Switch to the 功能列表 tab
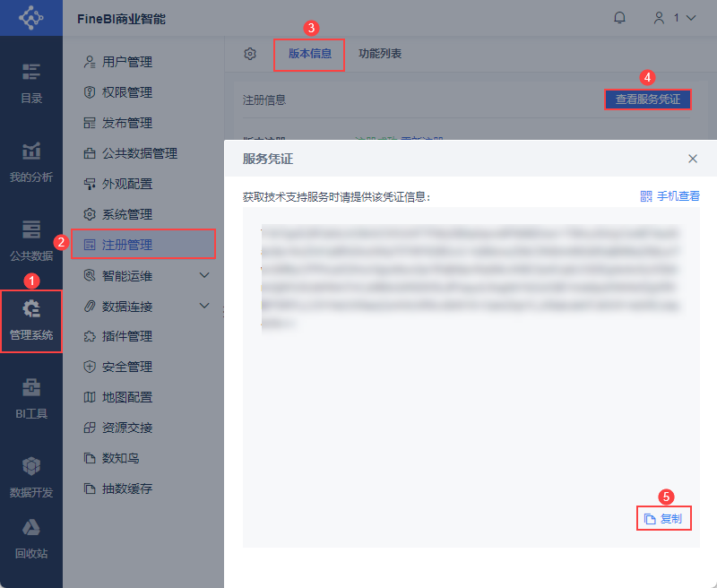Screen dimensions: 717x588 coord(379,54)
